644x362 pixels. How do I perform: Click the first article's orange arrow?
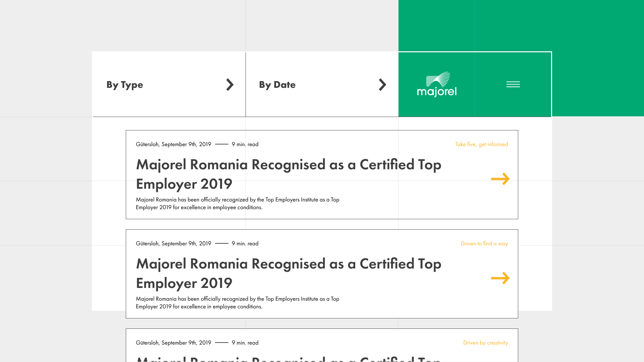point(500,179)
